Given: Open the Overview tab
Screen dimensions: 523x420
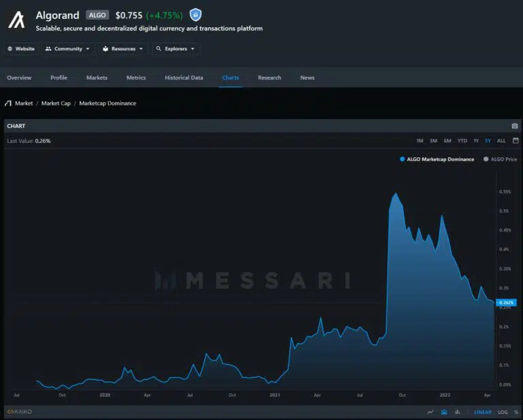Looking at the screenshot, I should 19,78.
